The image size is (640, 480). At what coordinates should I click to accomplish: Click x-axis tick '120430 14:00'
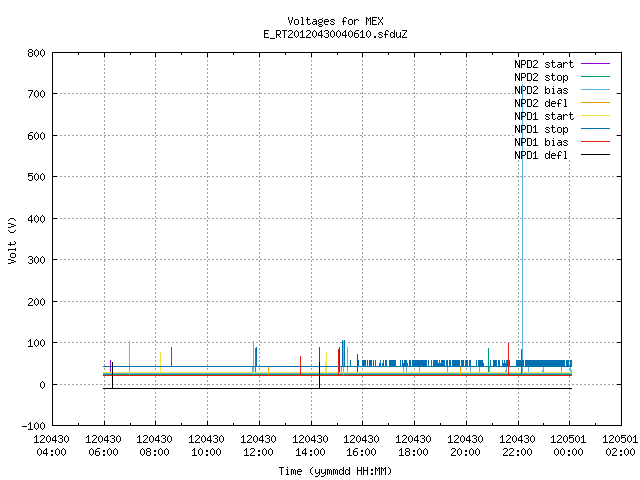pos(310,446)
